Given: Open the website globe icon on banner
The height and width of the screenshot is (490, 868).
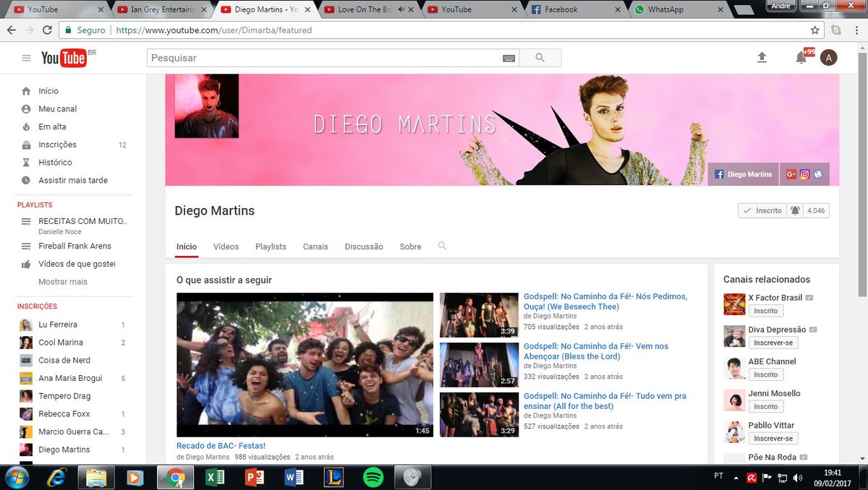Looking at the screenshot, I should tap(818, 174).
